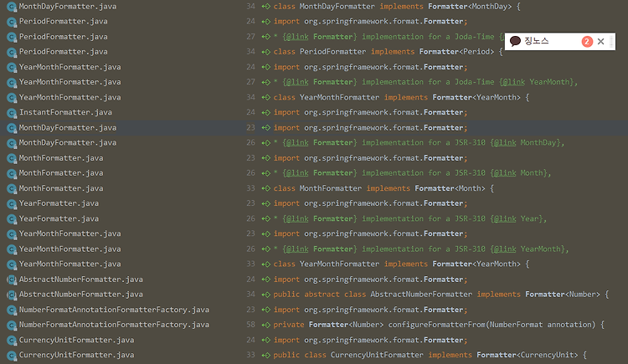Select MonthFormatter.java file name on line 23 row
The width and height of the screenshot is (628, 364).
pyautogui.click(x=61, y=158)
